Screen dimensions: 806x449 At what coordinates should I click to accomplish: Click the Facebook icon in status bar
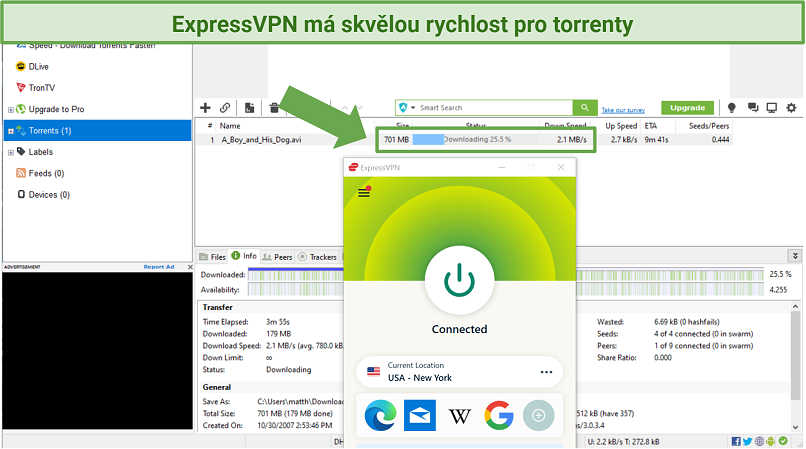point(736,441)
